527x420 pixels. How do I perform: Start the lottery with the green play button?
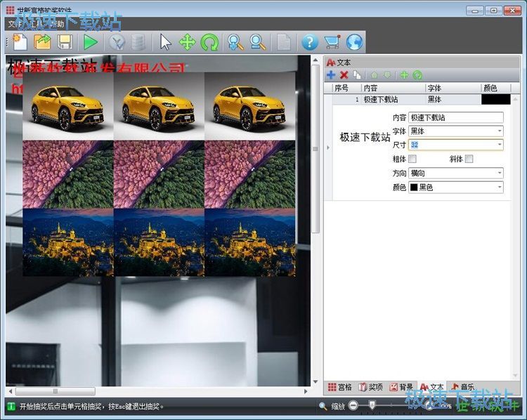pyautogui.click(x=91, y=43)
